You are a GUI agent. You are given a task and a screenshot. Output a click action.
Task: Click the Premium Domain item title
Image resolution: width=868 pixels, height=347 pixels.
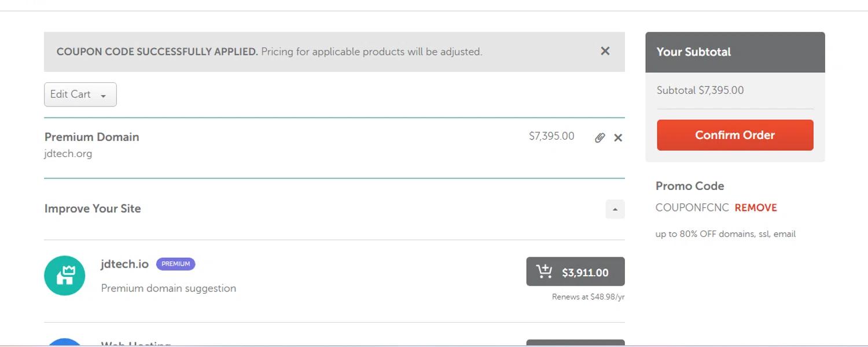[91, 137]
